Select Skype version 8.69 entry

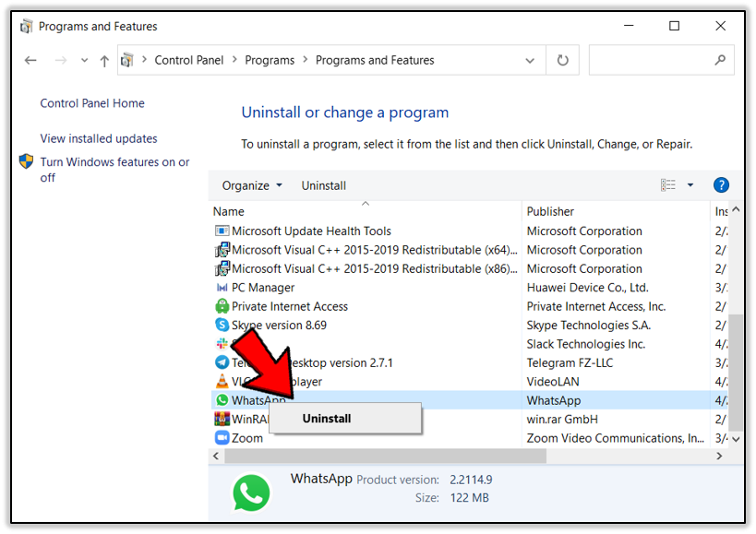[x=279, y=325]
